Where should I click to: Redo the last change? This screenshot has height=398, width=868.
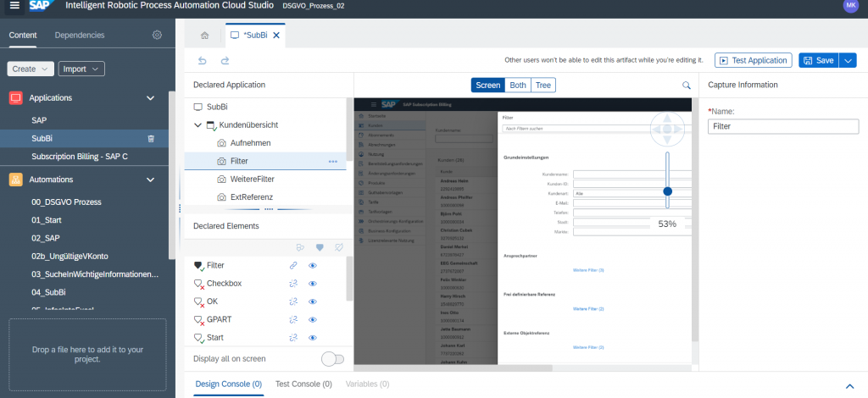click(225, 61)
